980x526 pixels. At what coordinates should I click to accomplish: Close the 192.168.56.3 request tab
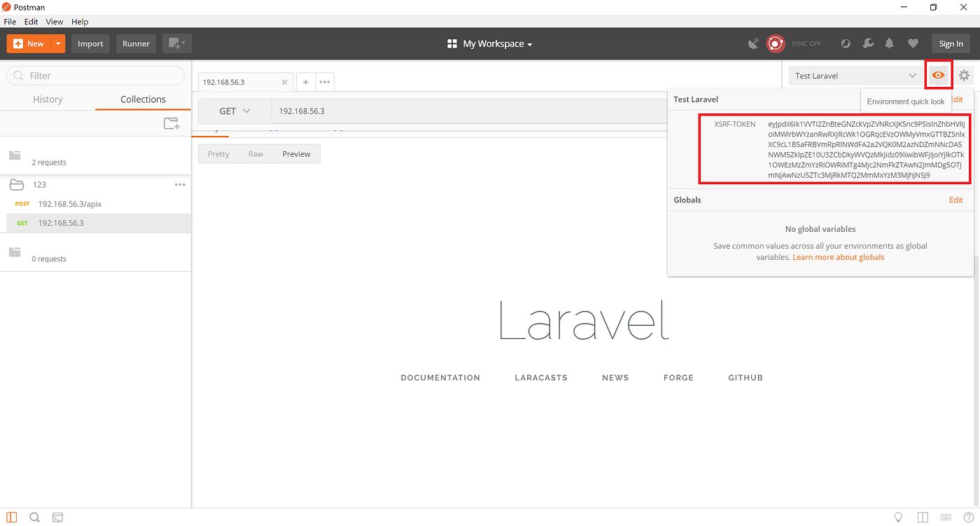(x=284, y=82)
